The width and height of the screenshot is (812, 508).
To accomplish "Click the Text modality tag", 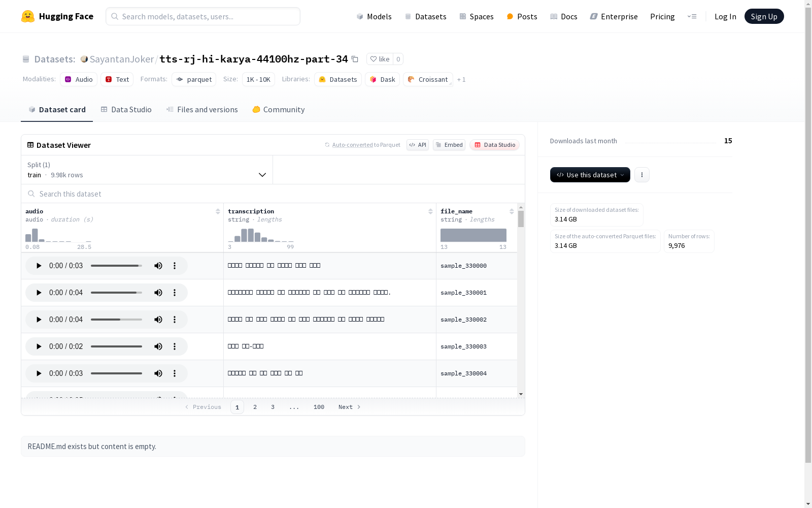I will pos(117,79).
